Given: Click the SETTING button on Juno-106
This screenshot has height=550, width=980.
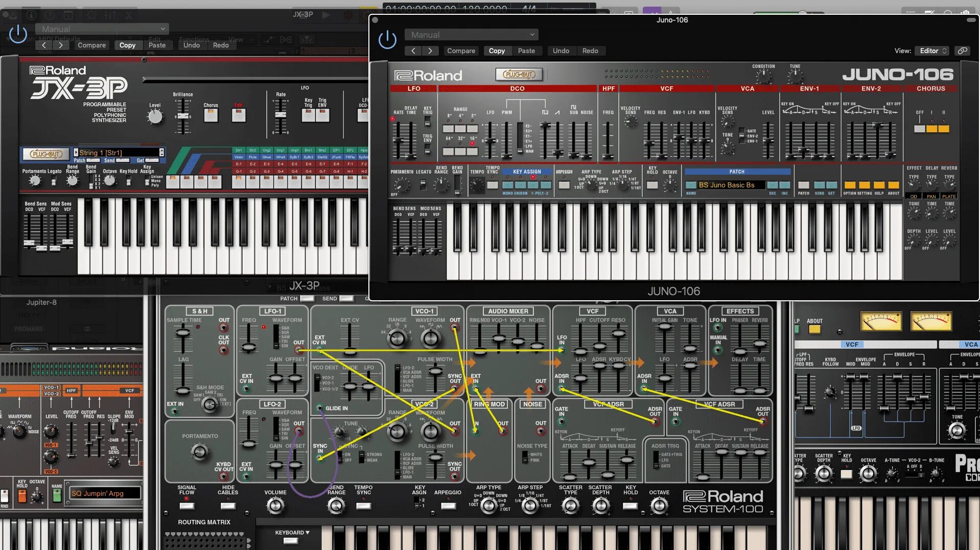Looking at the screenshot, I should tap(865, 185).
